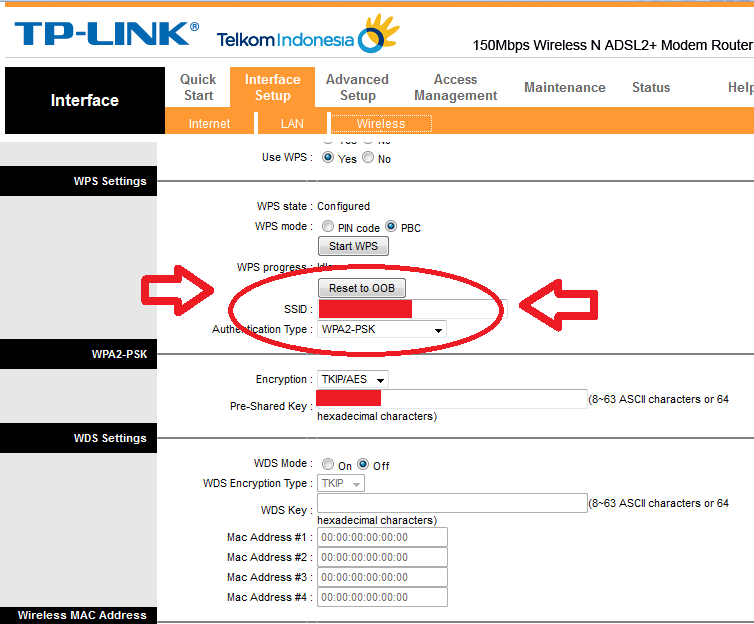
Task: Select the Internet sub-tab
Action: 209,124
